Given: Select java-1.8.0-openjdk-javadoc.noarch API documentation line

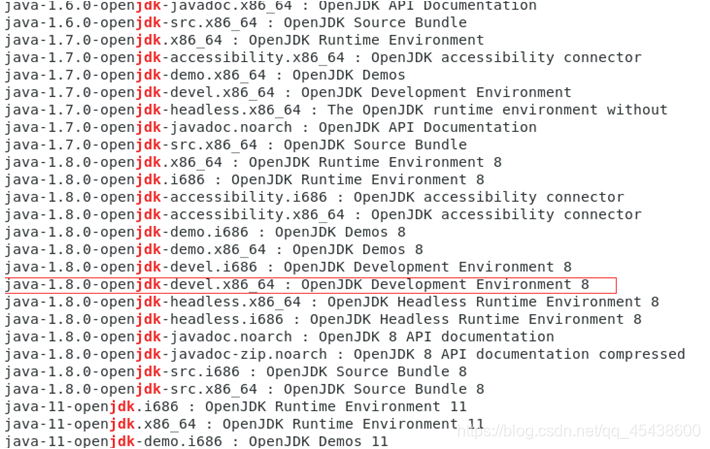Looking at the screenshot, I should pos(279,337).
